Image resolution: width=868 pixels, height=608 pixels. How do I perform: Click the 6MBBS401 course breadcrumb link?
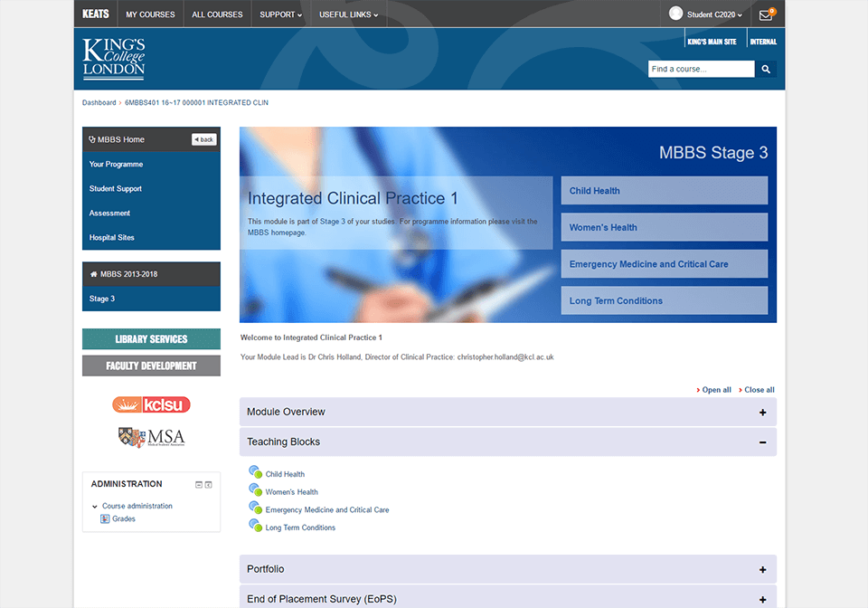[x=196, y=103]
